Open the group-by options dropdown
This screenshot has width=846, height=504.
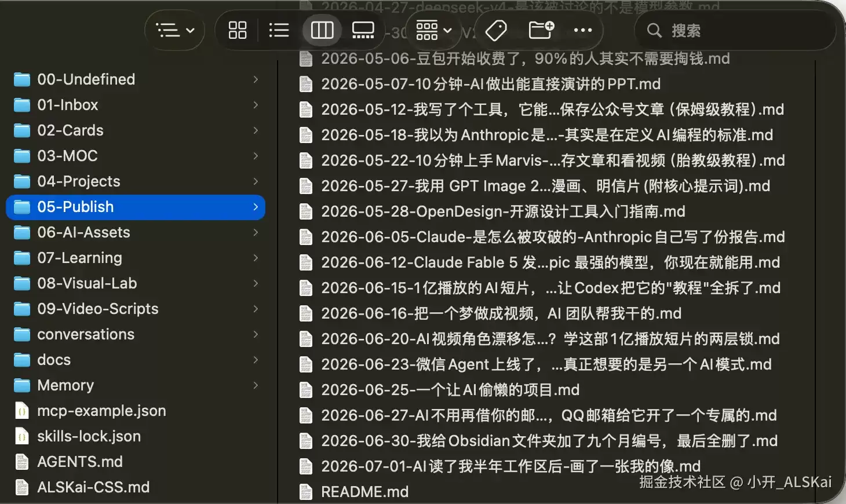(433, 30)
